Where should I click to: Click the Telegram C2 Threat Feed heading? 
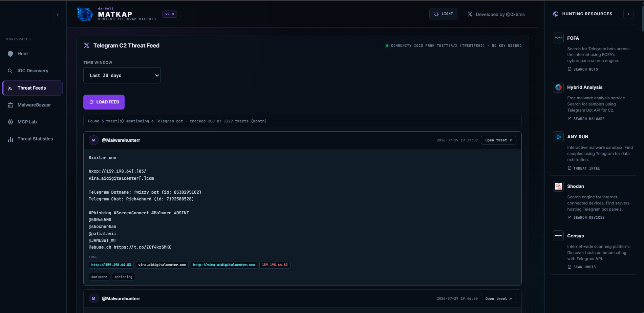click(x=126, y=45)
